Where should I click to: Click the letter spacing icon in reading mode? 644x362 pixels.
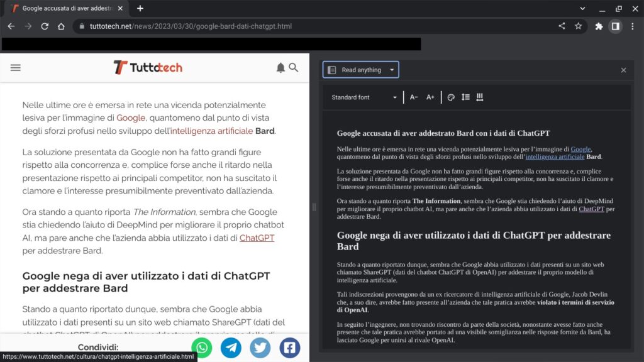[480, 97]
